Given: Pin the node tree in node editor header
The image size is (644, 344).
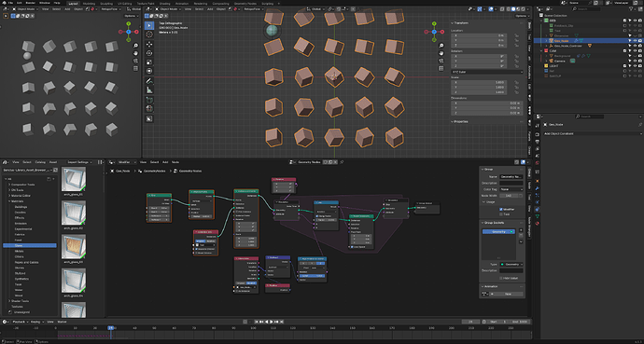Looking at the screenshot, I should [342, 162].
